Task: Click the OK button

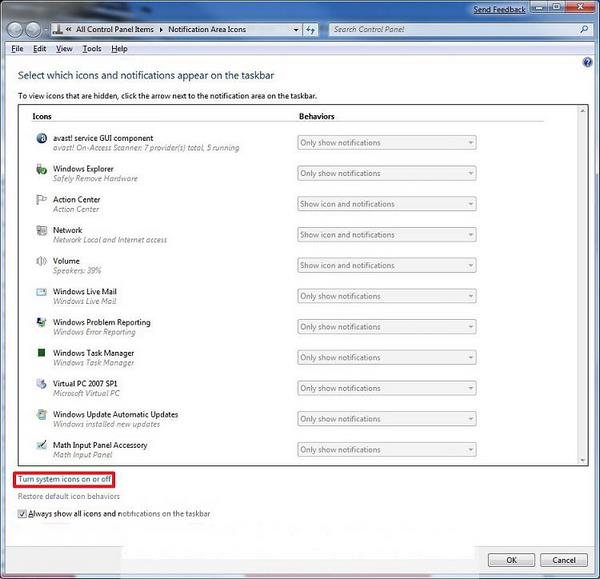Action: [x=511, y=560]
